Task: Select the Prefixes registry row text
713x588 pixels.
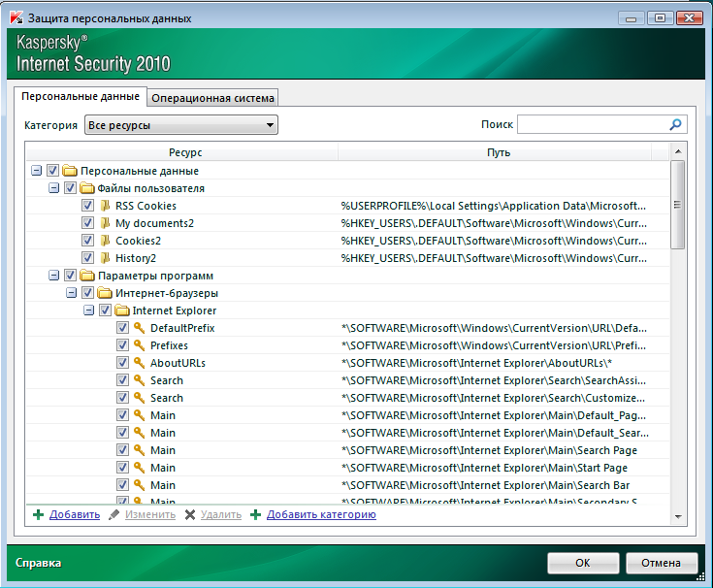Action: pyautogui.click(x=169, y=345)
